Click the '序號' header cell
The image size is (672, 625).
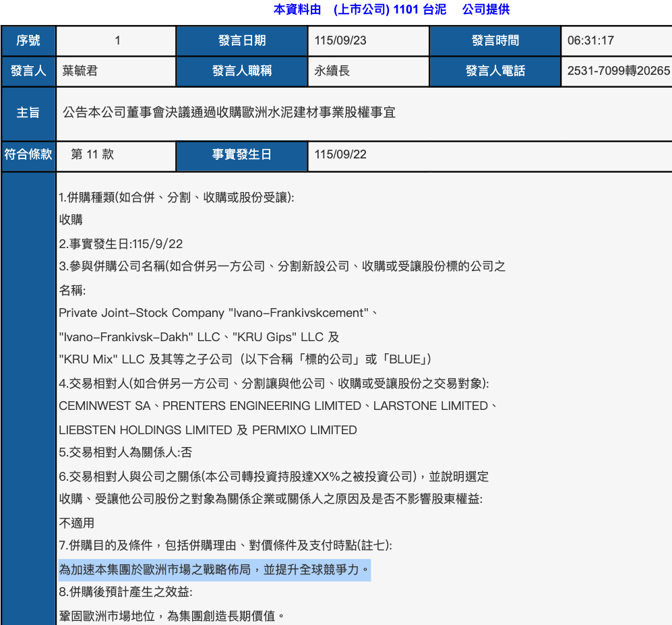coord(28,40)
